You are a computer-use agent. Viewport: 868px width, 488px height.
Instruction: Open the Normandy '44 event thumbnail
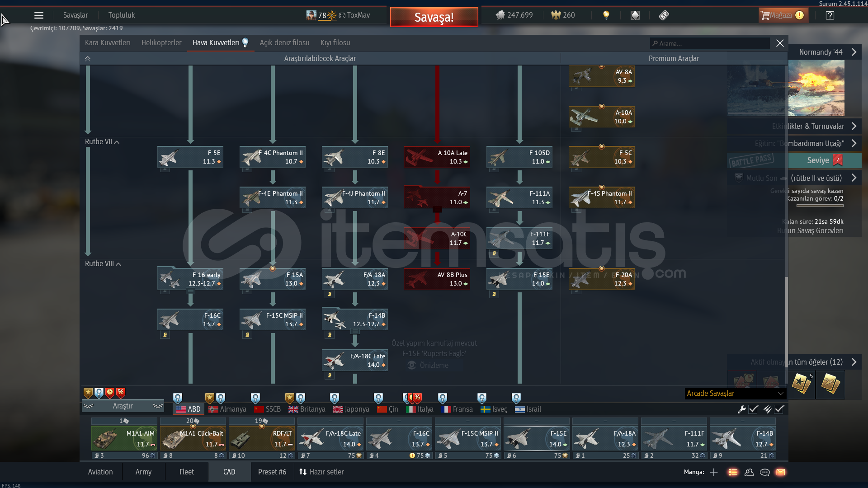(816, 89)
